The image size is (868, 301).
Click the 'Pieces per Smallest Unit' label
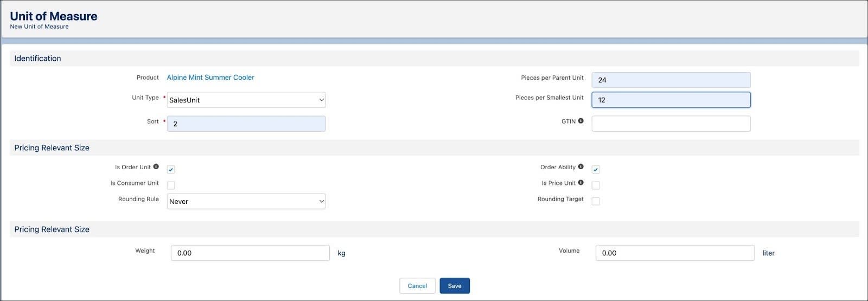tap(550, 98)
